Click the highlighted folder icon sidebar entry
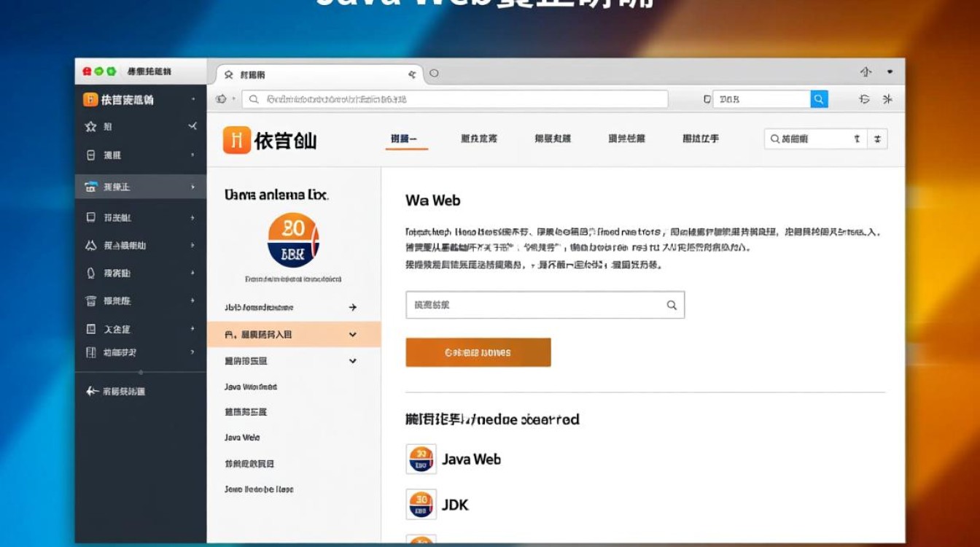The width and height of the screenshot is (980, 547). [90, 187]
